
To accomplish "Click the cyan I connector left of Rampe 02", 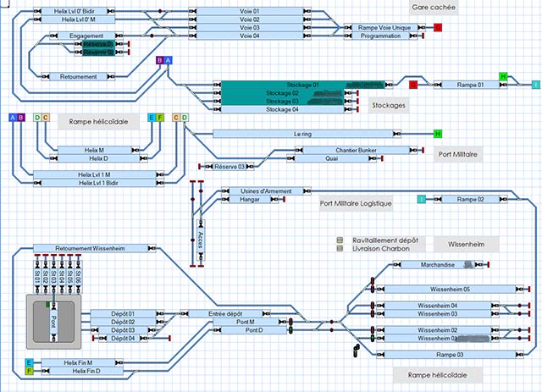I will (x=422, y=199).
